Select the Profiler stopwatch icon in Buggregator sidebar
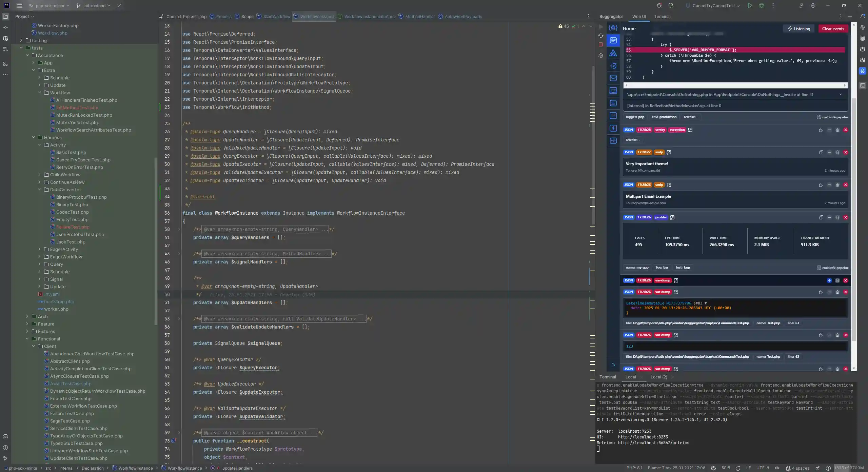The height and width of the screenshot is (472, 868). pos(613,65)
